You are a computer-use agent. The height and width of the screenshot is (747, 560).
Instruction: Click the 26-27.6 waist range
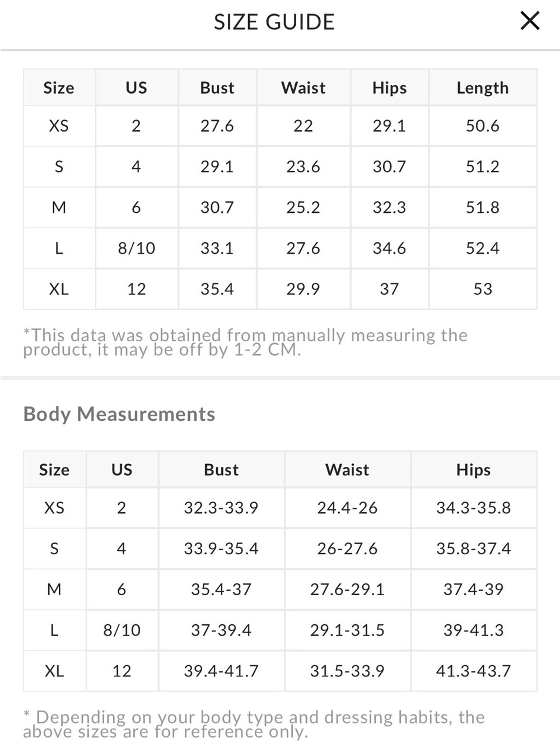pyautogui.click(x=347, y=548)
